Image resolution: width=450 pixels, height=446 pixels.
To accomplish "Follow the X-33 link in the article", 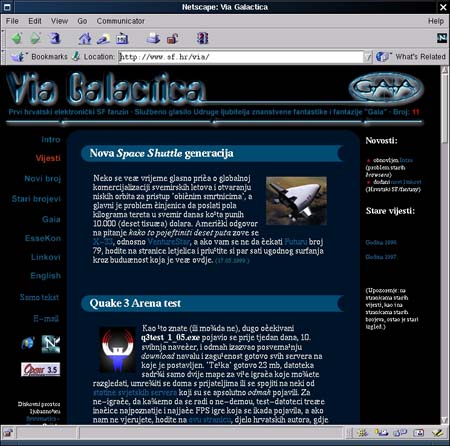I will pos(103,242).
